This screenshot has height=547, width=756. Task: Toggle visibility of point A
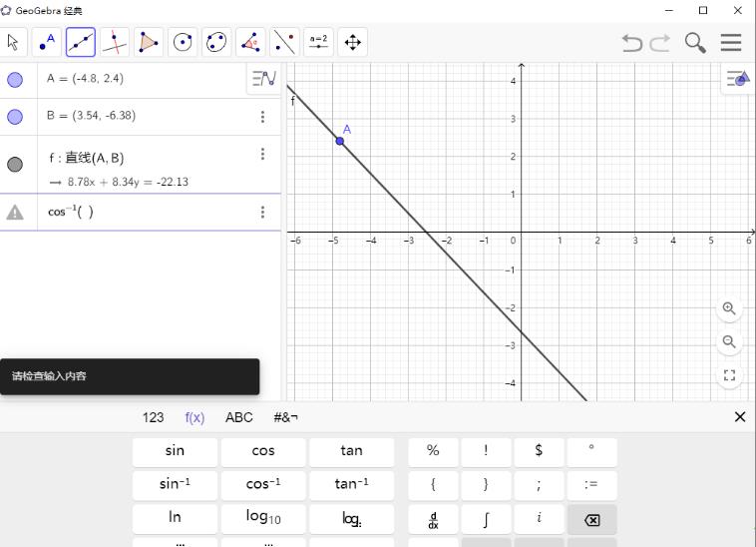[15, 80]
